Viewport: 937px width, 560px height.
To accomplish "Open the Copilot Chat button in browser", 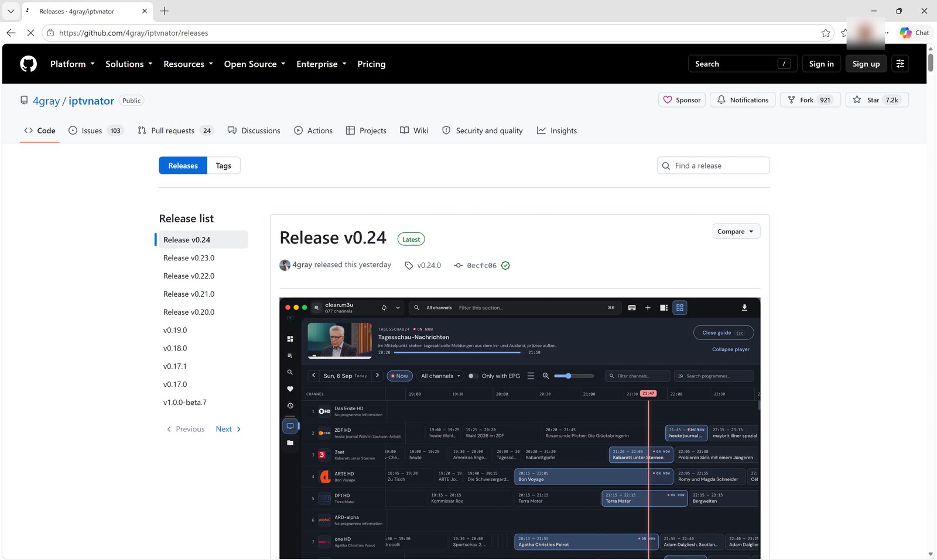I will [915, 33].
